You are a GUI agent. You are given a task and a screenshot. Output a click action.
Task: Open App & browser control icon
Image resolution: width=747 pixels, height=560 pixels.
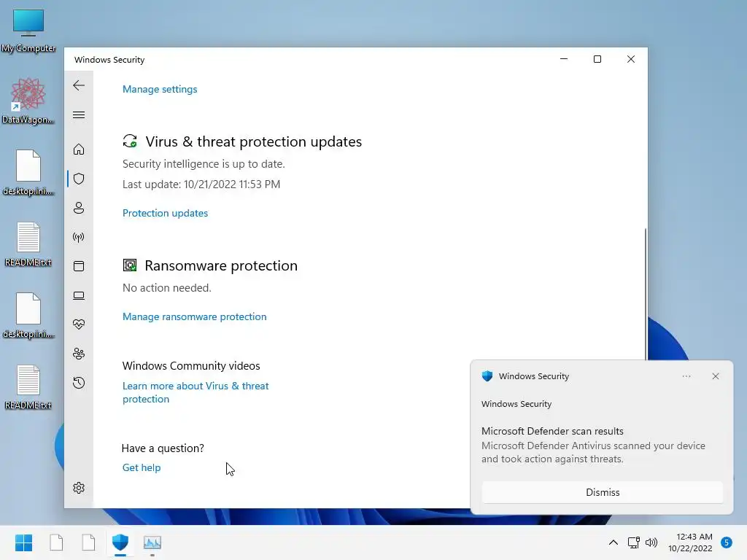79,266
